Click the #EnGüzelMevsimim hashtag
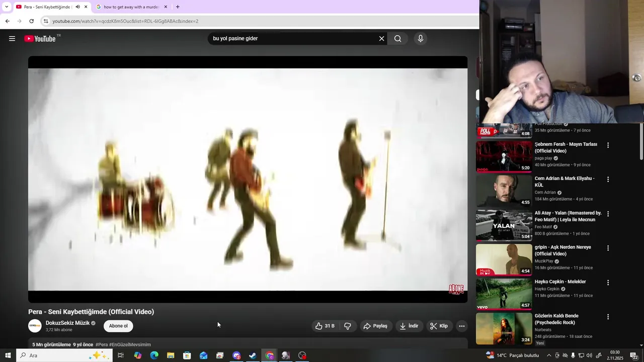The height and width of the screenshot is (362, 644). click(130, 344)
